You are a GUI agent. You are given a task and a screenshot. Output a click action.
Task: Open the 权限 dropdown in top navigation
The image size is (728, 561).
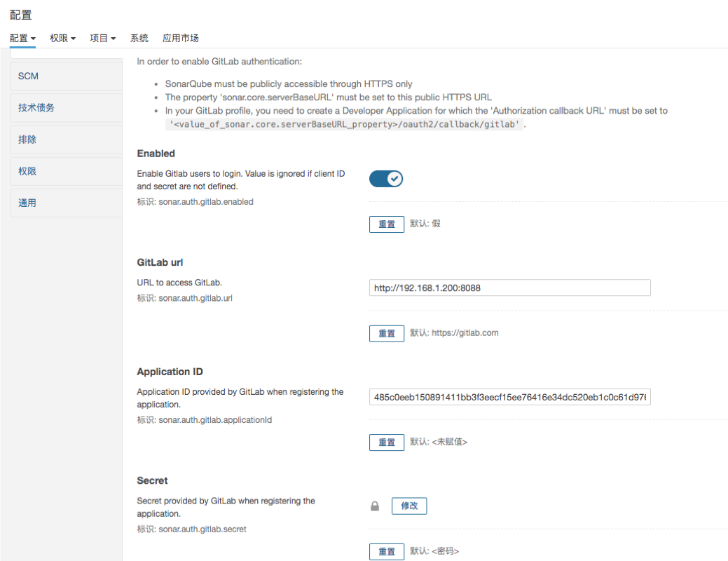[x=62, y=38]
